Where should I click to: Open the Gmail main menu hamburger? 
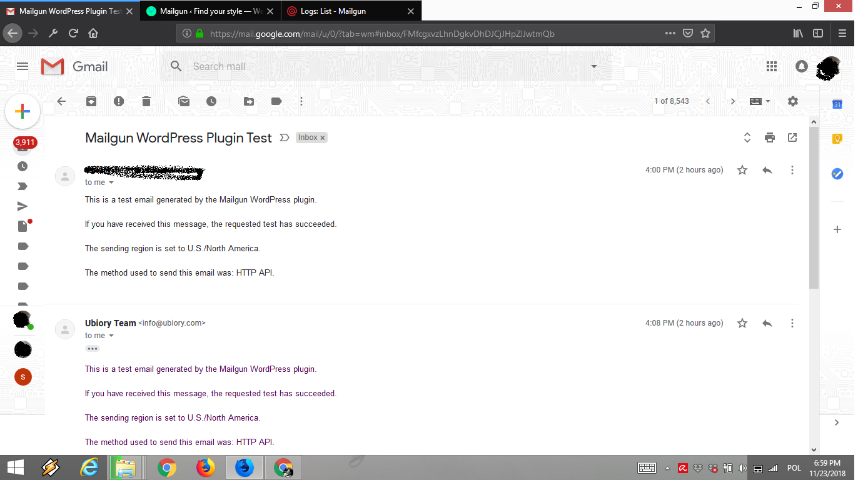point(23,66)
